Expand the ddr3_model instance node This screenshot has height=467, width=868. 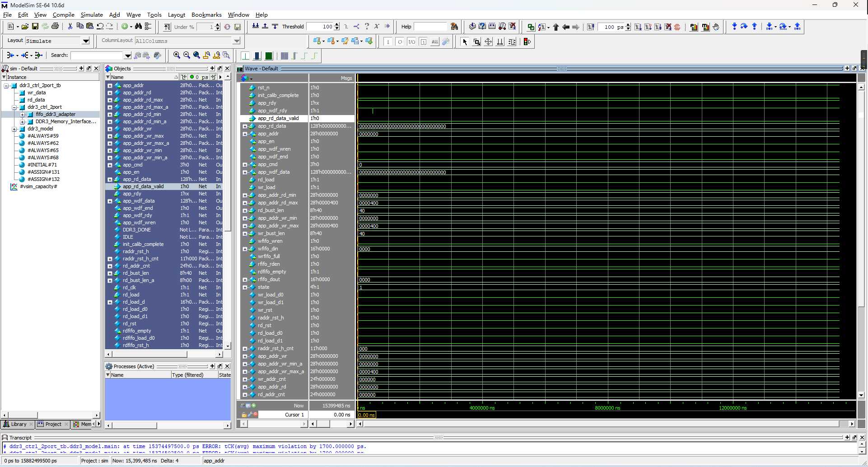(14, 129)
